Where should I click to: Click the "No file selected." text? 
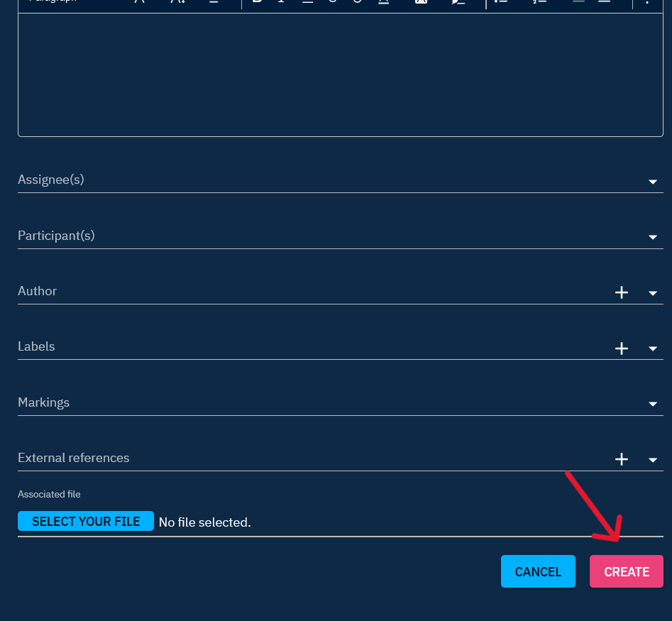click(205, 522)
